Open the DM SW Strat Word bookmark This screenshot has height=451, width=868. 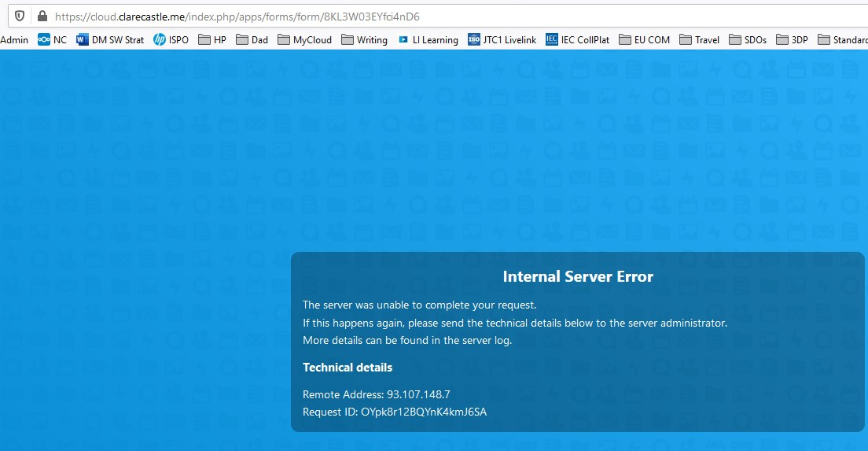[x=110, y=39]
